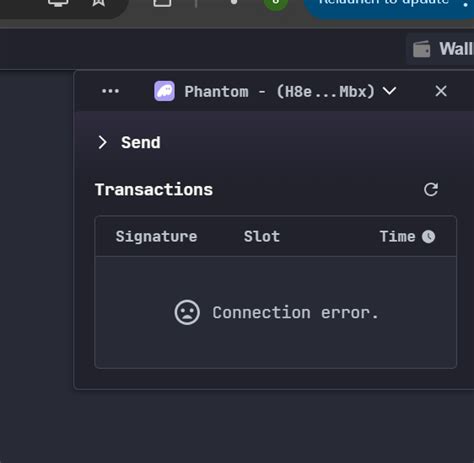474x463 pixels.
Task: Close the Phantom wallet panel
Action: coord(441,91)
